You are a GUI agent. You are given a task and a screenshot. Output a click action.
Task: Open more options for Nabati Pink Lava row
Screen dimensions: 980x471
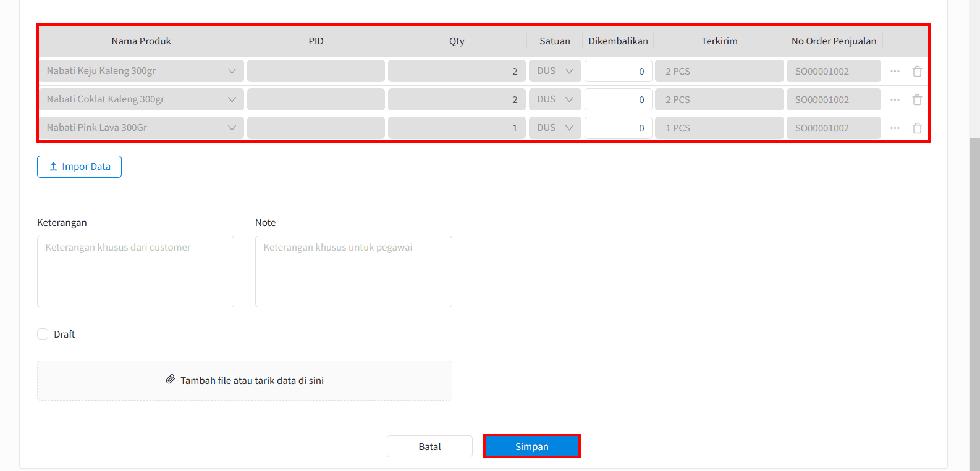pyautogui.click(x=895, y=128)
